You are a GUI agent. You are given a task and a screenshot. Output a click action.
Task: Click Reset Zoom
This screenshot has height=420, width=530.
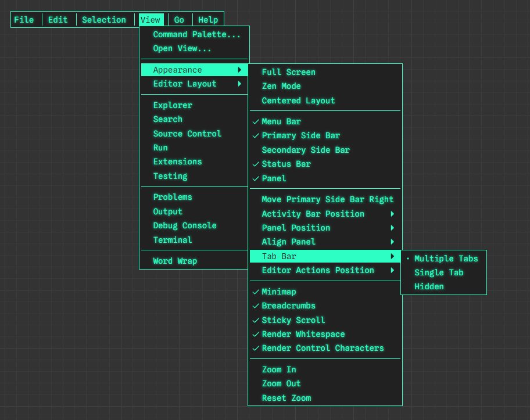pos(325,398)
